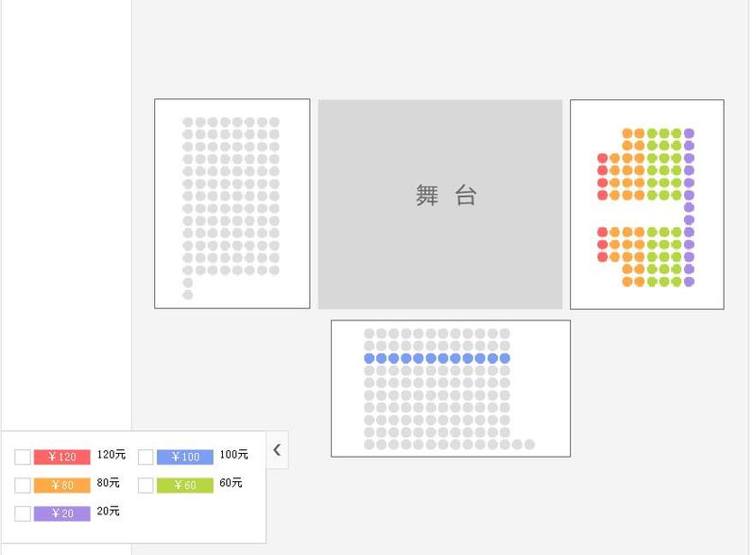The width and height of the screenshot is (756, 555).
Task: Select the ¥20 price filter checkbox
Action: [x=23, y=513]
